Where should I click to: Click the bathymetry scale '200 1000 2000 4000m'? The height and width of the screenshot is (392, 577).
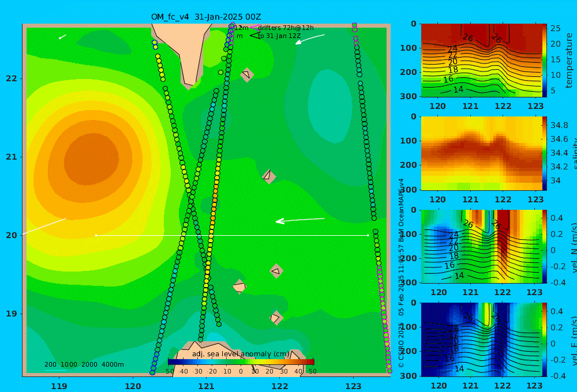click(84, 364)
